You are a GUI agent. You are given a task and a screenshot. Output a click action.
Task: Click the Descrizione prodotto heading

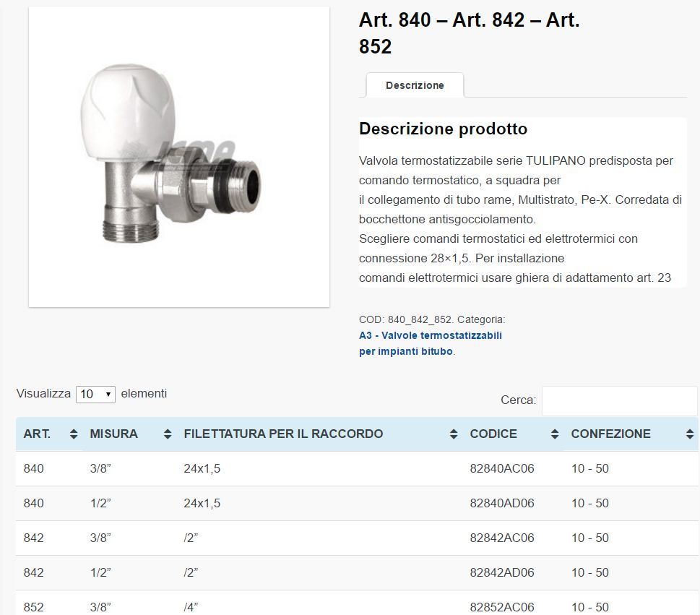point(443,129)
